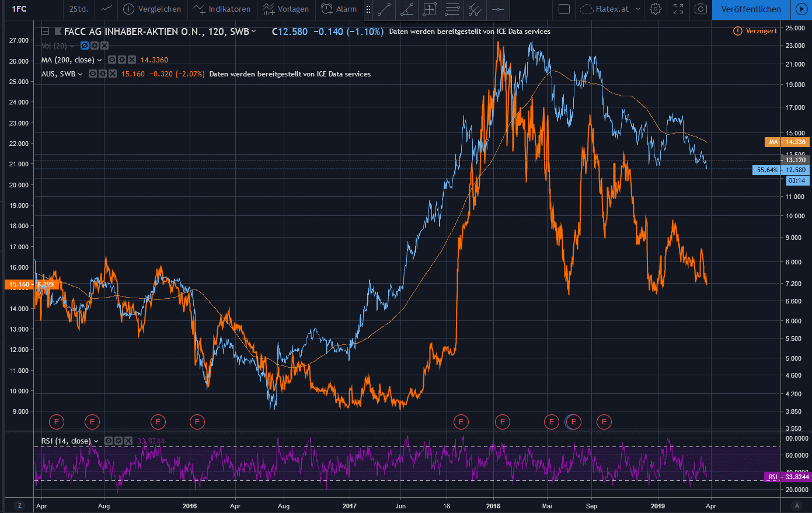This screenshot has width=812, height=513.
Task: Switch chart to fullscreen mode
Action: pyautogui.click(x=678, y=9)
